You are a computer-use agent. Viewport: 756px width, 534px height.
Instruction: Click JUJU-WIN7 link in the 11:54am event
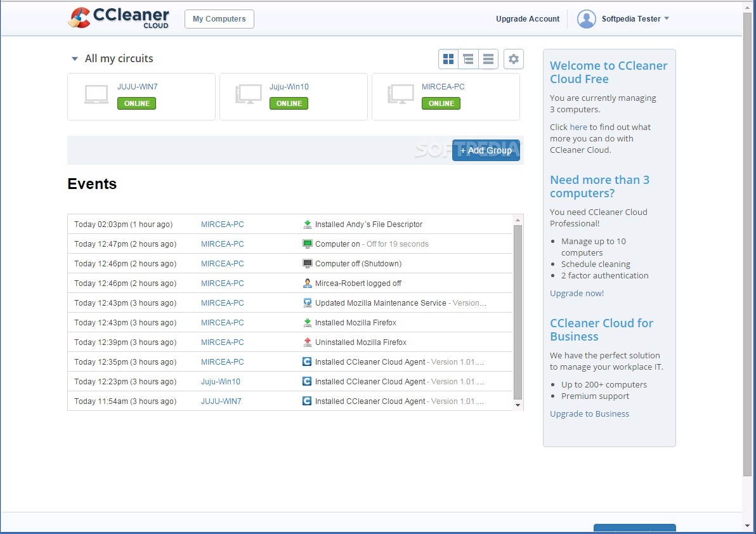click(221, 401)
